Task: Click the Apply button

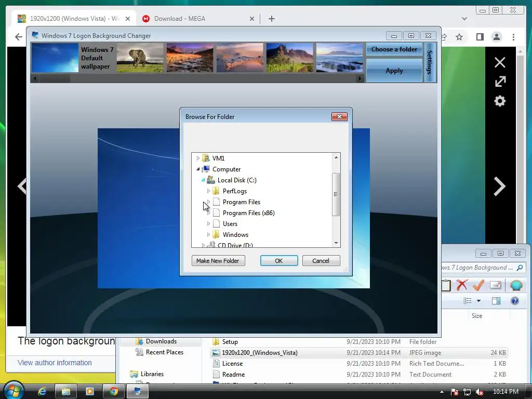Action: coord(394,71)
